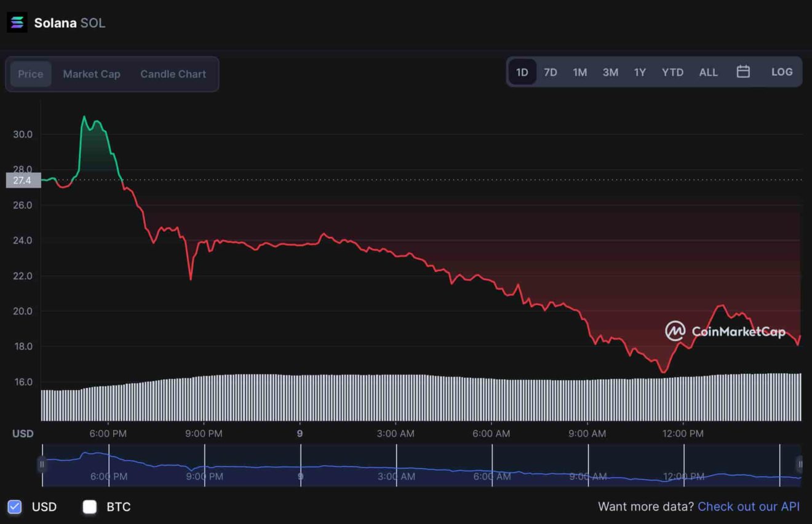Viewport: 812px width, 524px height.
Task: Switch to the Candle Chart view
Action: (173, 74)
